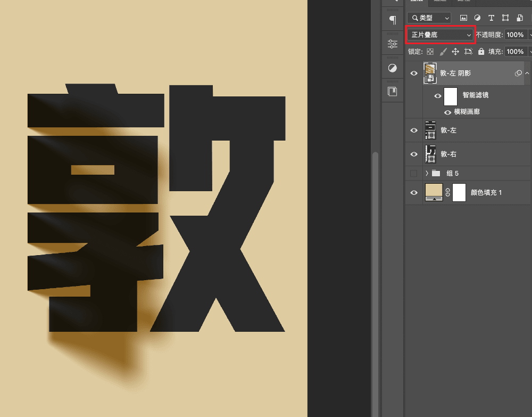
Task: Open the Properties panel sliders icon
Action: click(x=393, y=44)
